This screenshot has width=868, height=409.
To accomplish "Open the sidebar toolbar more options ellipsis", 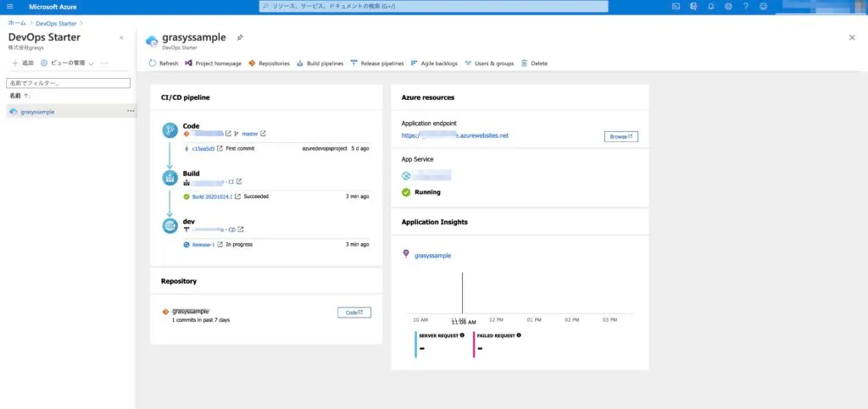I will (x=104, y=63).
